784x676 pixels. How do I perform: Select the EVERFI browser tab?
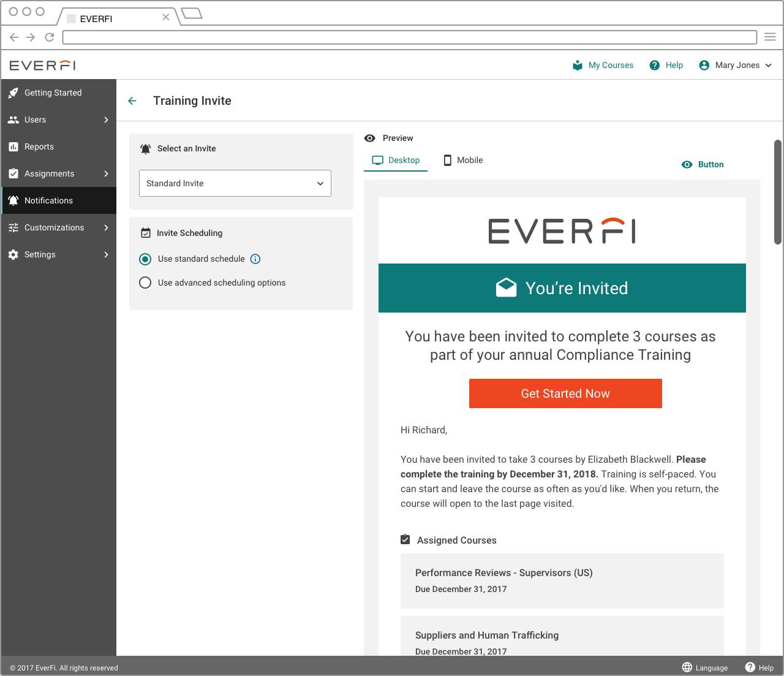point(118,18)
